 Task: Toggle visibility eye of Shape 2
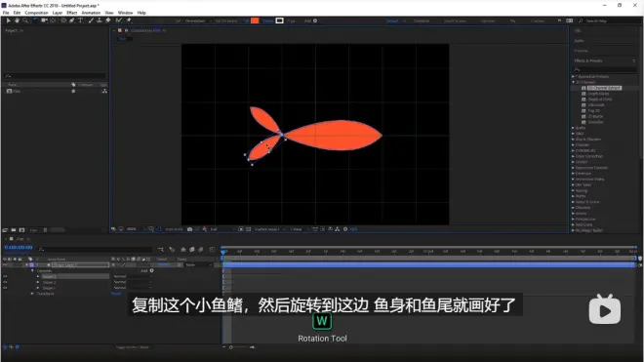pos(5,282)
